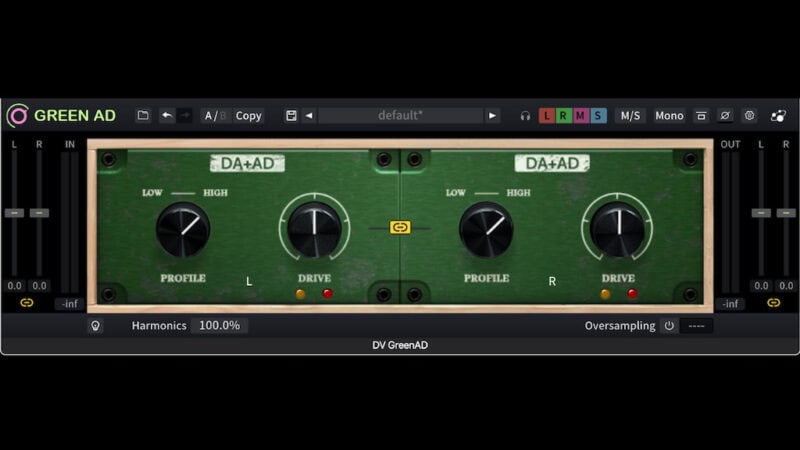Undo the last change
Screen dimensions: 800x450
pyautogui.click(x=167, y=116)
